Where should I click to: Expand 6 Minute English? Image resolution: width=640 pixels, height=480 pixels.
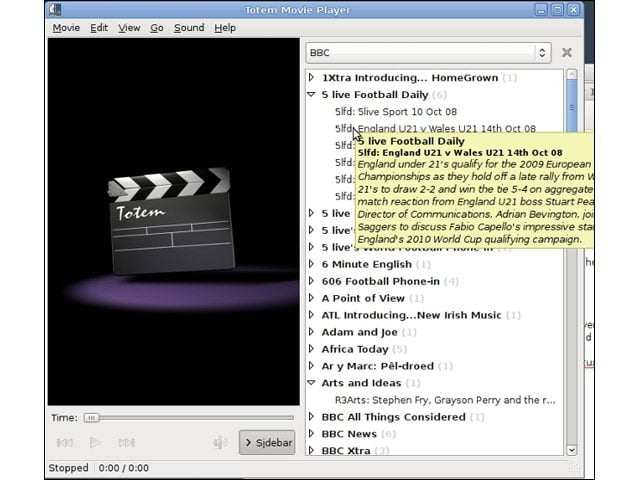coord(311,264)
